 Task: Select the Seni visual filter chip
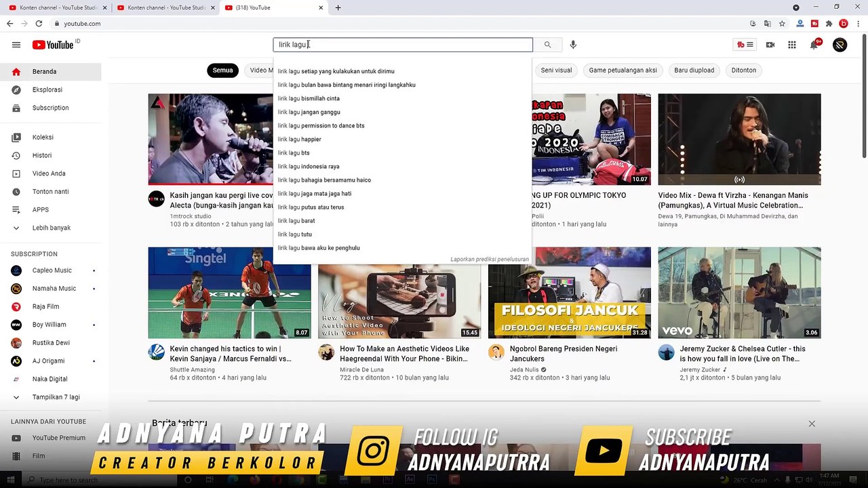pos(556,70)
